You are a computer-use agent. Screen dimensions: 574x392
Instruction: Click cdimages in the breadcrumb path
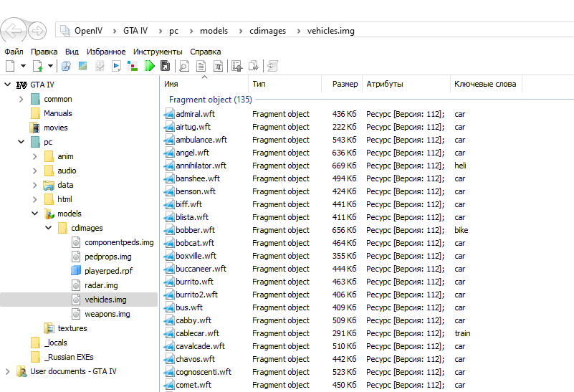coord(267,31)
